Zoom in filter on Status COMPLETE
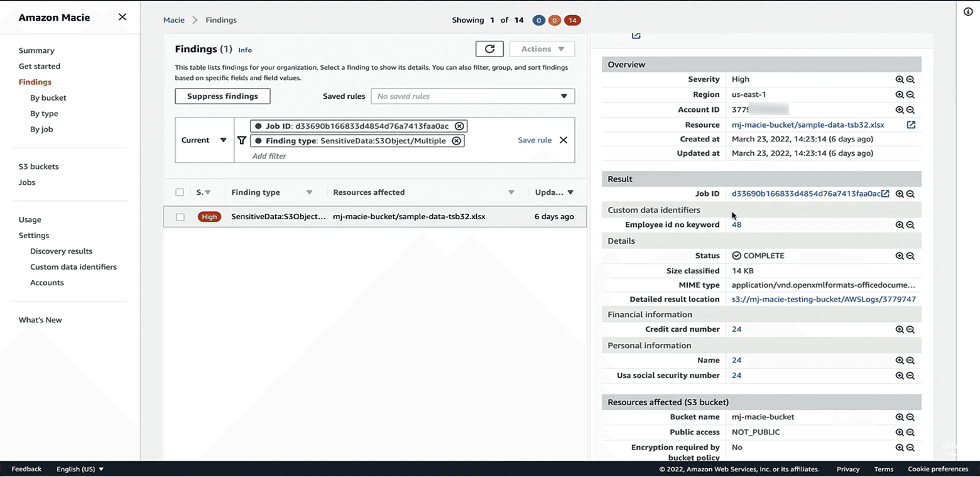 tap(900, 256)
